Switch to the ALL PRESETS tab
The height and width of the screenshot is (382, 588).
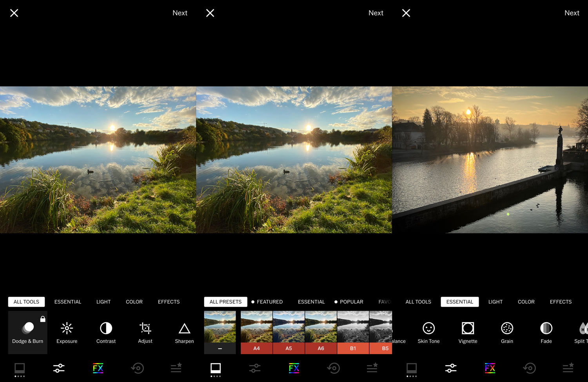coord(225,302)
